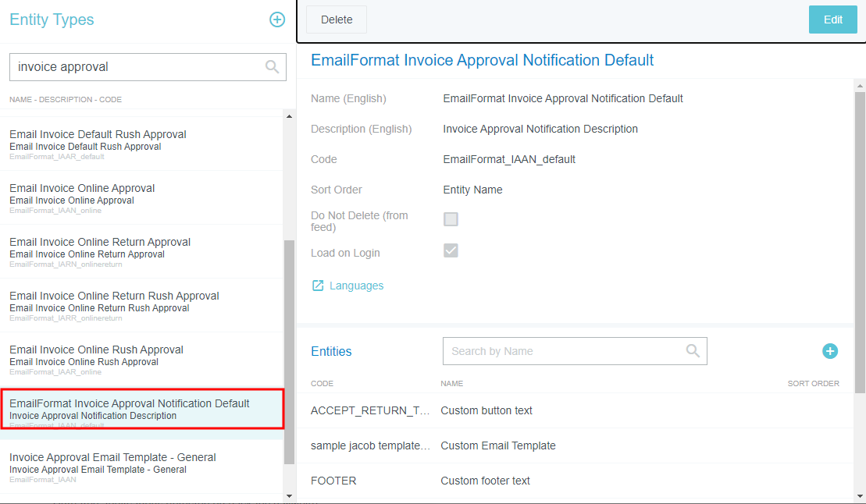
Task: Focus the Search by Name entities field
Action: point(562,351)
